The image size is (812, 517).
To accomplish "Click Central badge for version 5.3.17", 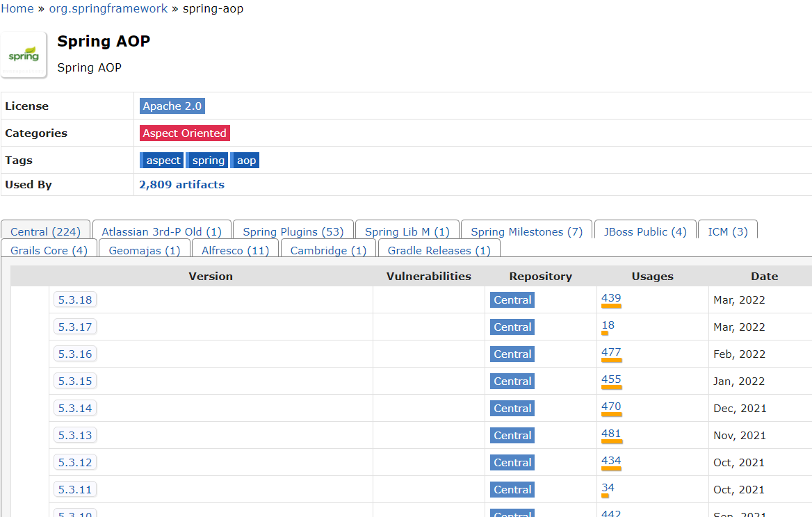I will coord(512,327).
